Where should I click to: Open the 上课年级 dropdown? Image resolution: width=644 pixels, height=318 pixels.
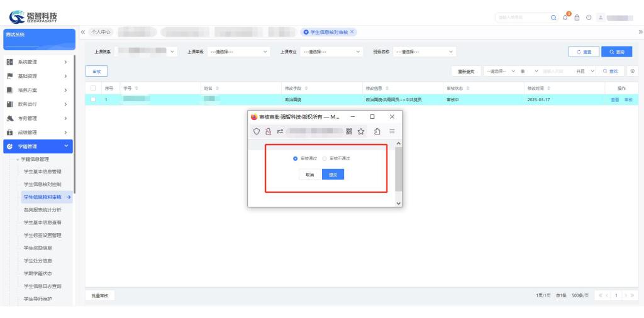tap(238, 52)
